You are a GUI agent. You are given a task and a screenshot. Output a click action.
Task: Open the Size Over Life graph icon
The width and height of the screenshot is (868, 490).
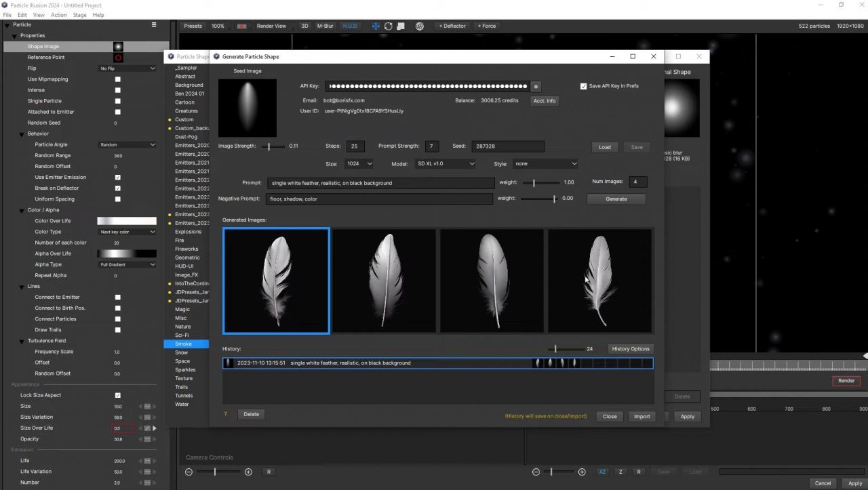point(147,428)
